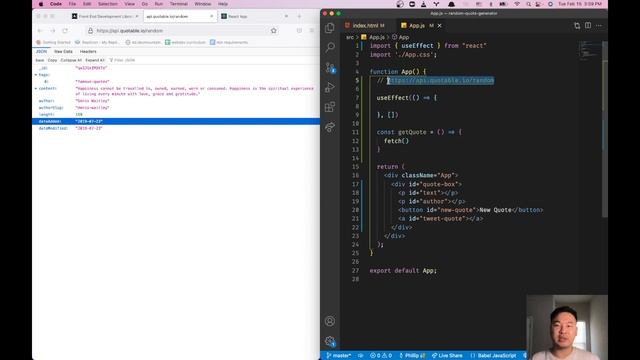The height and width of the screenshot is (360, 640).
Task: Switch to Front End Development Libraries tab
Action: point(105,16)
